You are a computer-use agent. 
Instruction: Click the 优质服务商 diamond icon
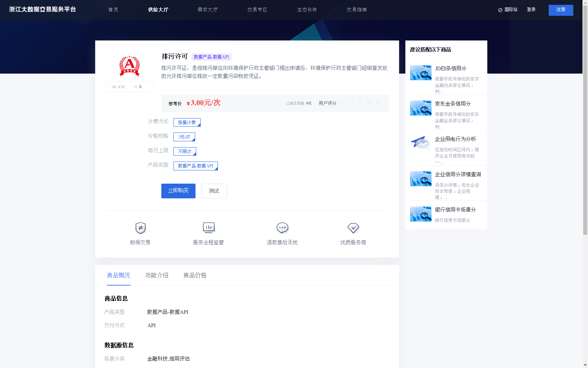pos(353,228)
